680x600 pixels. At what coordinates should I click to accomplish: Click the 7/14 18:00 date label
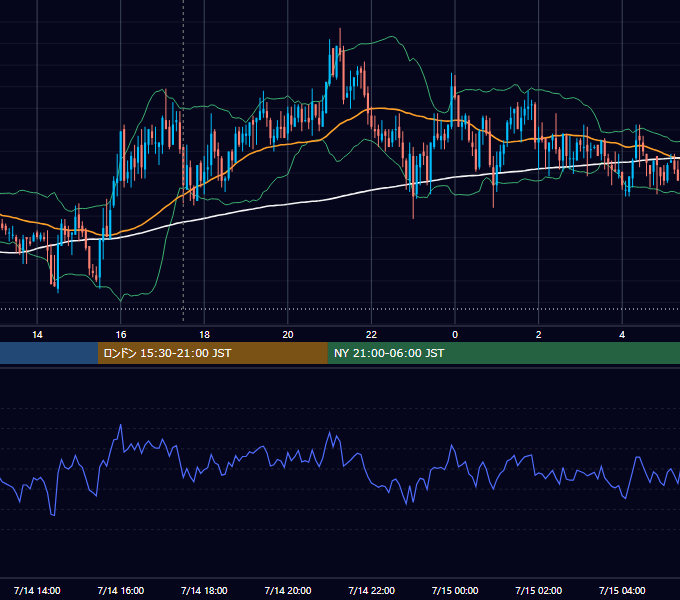(204, 590)
